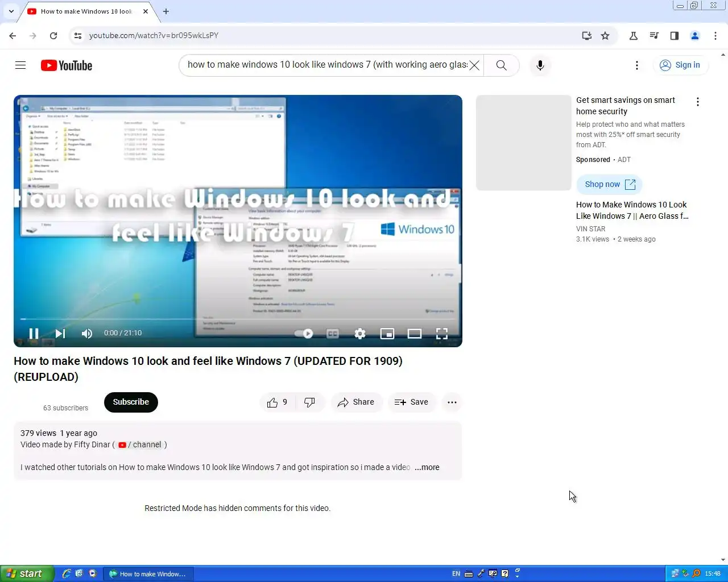Share this video
This screenshot has height=582, width=728.
(356, 402)
